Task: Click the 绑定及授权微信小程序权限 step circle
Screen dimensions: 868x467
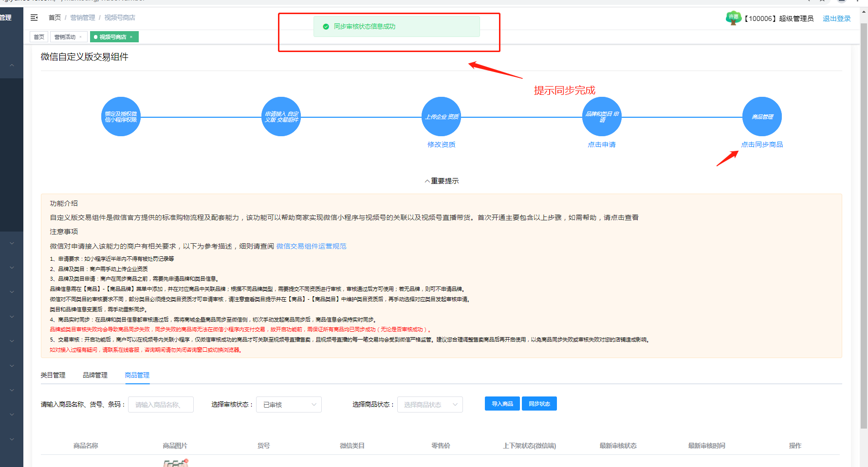Action: [x=121, y=117]
